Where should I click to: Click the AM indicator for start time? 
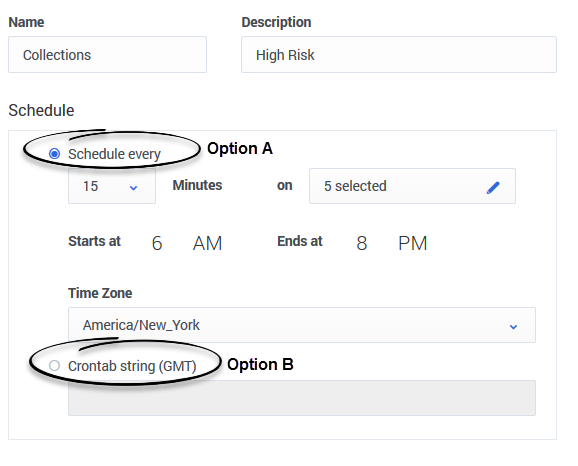coord(208,243)
